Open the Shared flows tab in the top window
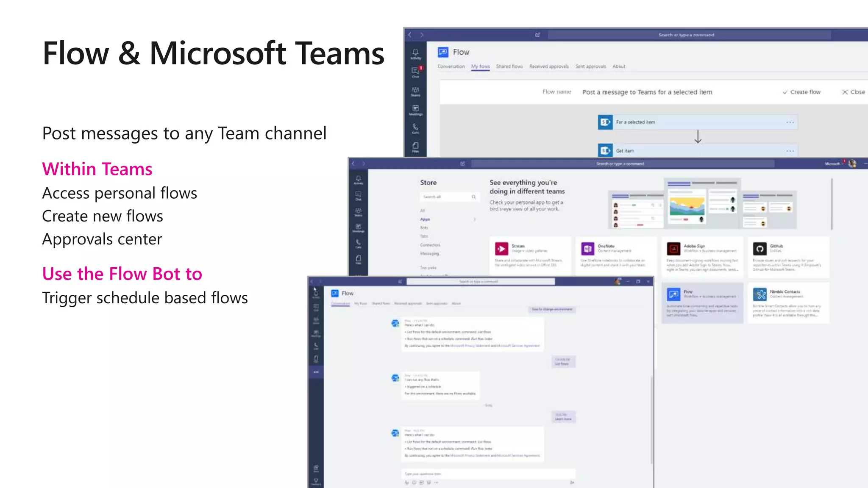This screenshot has width=868, height=488. [x=509, y=67]
